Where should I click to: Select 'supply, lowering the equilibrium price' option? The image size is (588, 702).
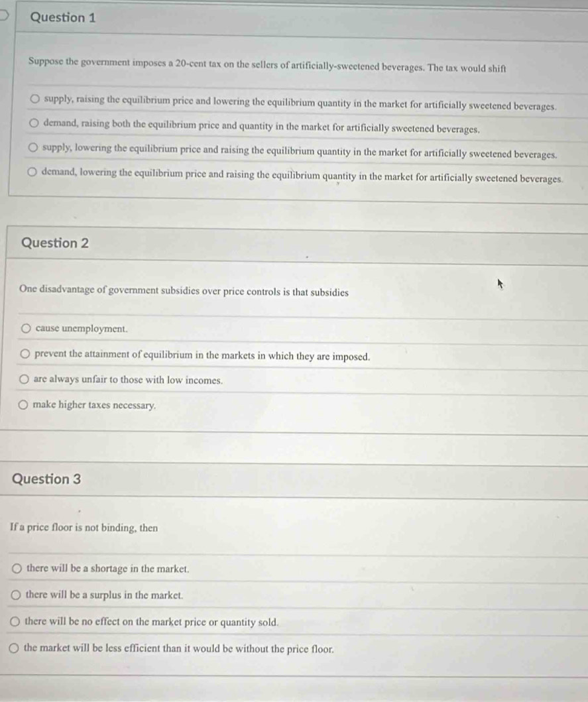click(32, 147)
